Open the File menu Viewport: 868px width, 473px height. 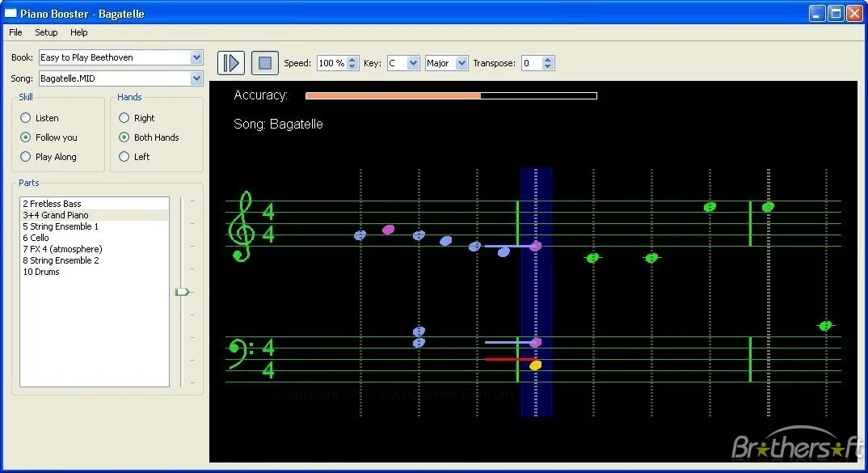pos(15,32)
